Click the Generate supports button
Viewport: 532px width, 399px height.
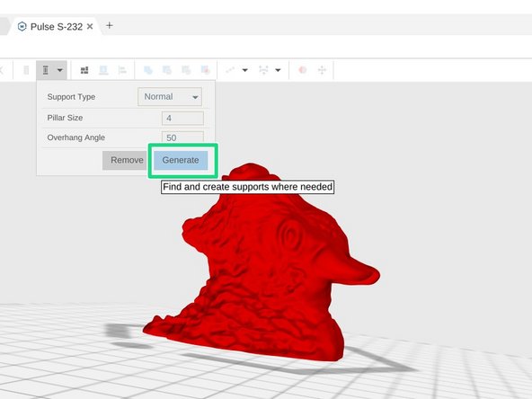pos(181,160)
